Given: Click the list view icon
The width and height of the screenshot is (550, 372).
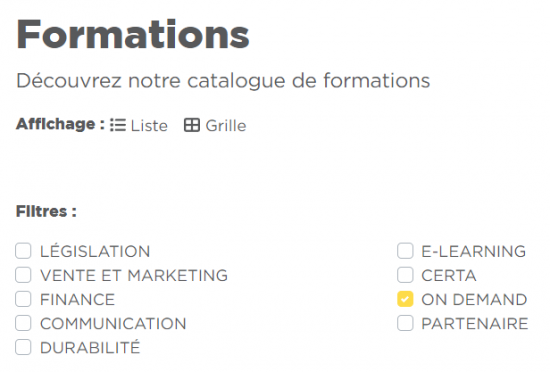Looking at the screenshot, I should (x=118, y=125).
